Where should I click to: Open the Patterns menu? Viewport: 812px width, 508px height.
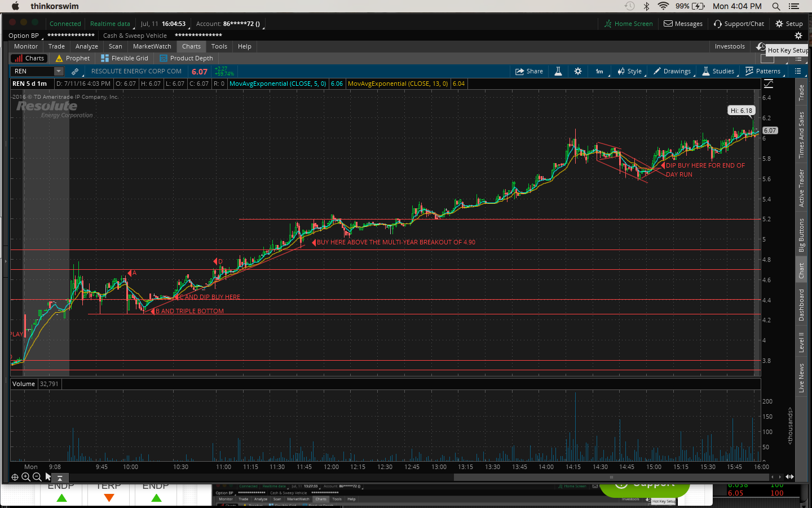click(763, 71)
